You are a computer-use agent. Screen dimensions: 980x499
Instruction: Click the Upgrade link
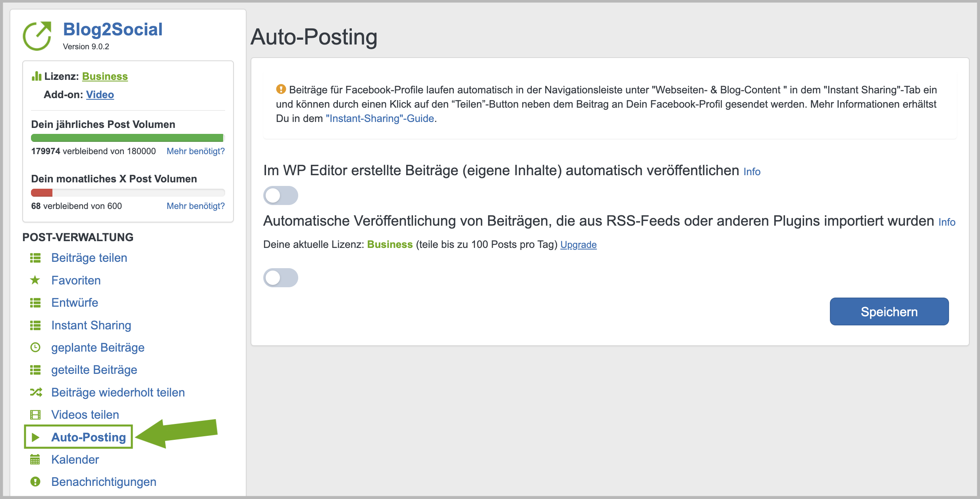pyautogui.click(x=578, y=245)
